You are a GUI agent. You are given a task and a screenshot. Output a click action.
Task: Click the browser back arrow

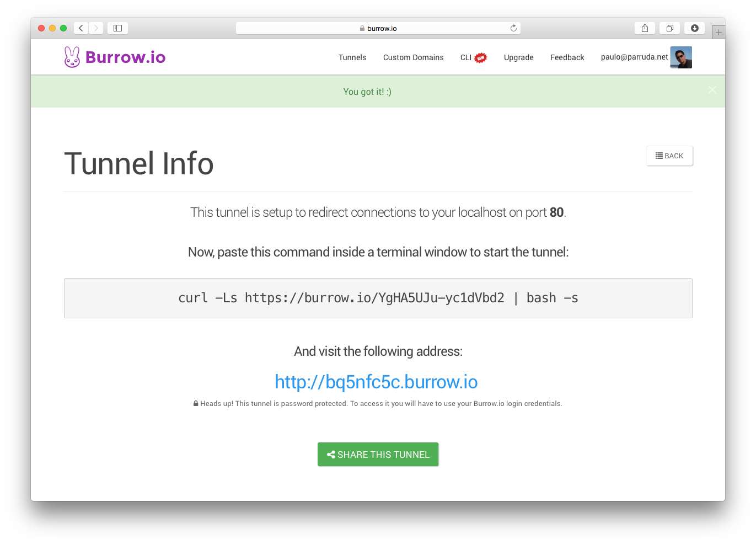click(x=81, y=28)
